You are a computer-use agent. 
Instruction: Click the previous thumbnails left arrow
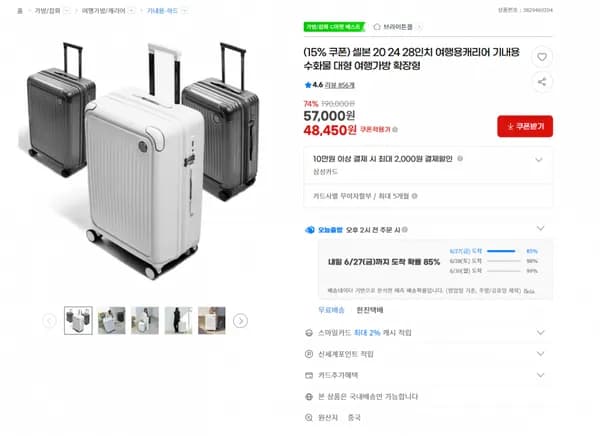pyautogui.click(x=49, y=321)
